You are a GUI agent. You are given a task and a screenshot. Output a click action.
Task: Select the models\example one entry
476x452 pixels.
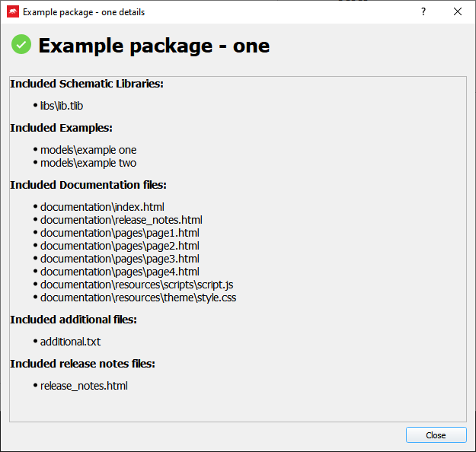(x=88, y=150)
